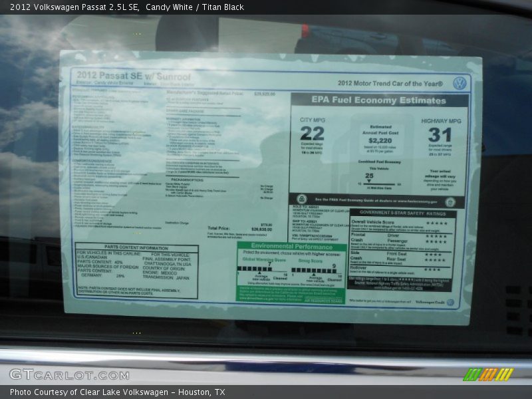The width and height of the screenshot is (532, 399).
Task: Click "GOVERNMENT 5-STAR SAFETY RATINGS" header
Action: pos(403,213)
